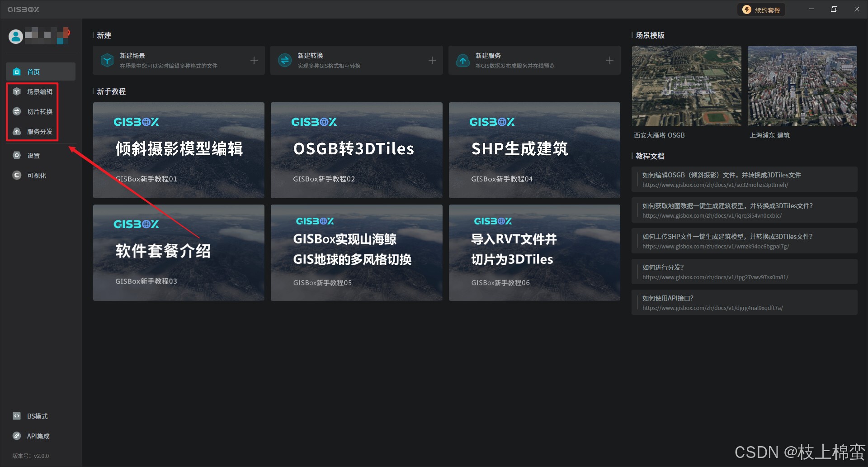
Task: Click the 续约套餐 button
Action: pos(761,10)
